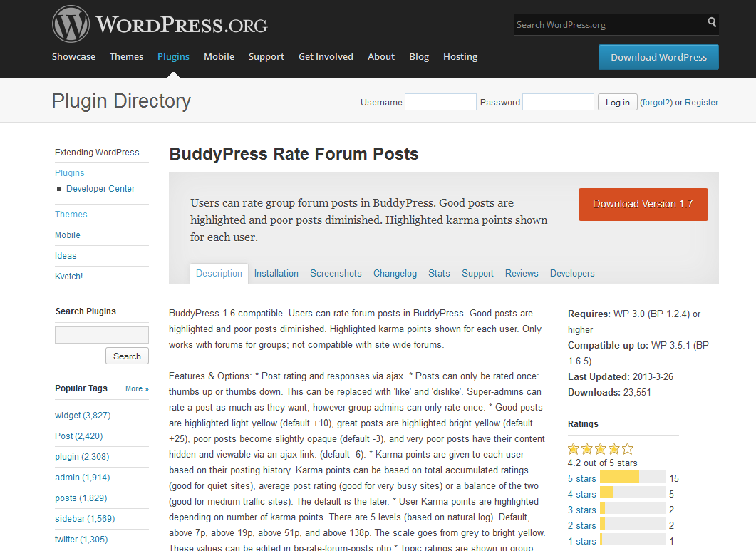Switch to the Installation tab
This screenshot has width=756, height=551.
click(276, 273)
